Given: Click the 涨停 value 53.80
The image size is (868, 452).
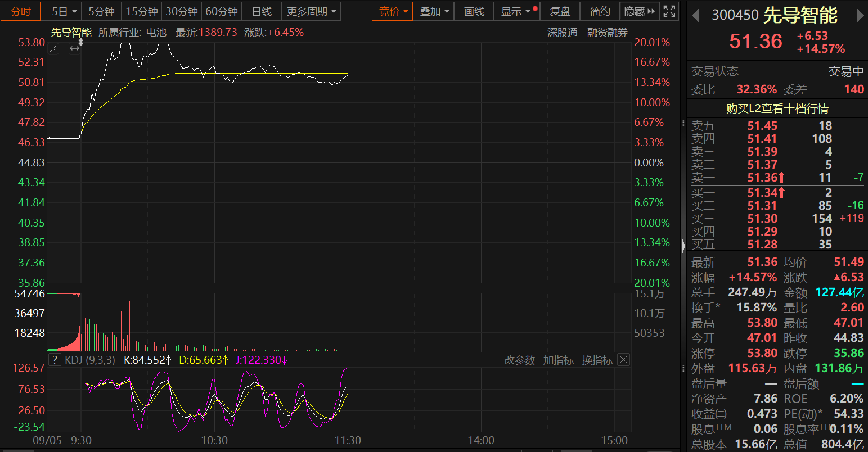Looking at the screenshot, I should (x=762, y=353).
